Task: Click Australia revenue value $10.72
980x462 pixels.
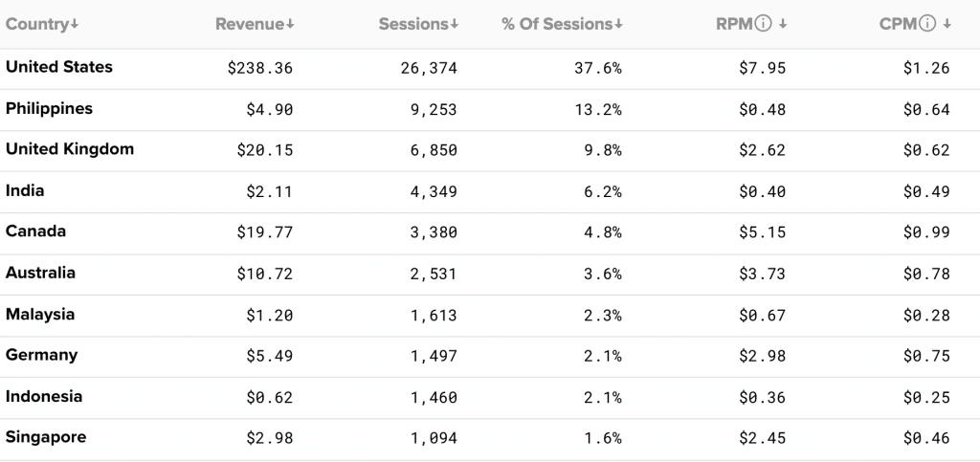Action: click(264, 274)
